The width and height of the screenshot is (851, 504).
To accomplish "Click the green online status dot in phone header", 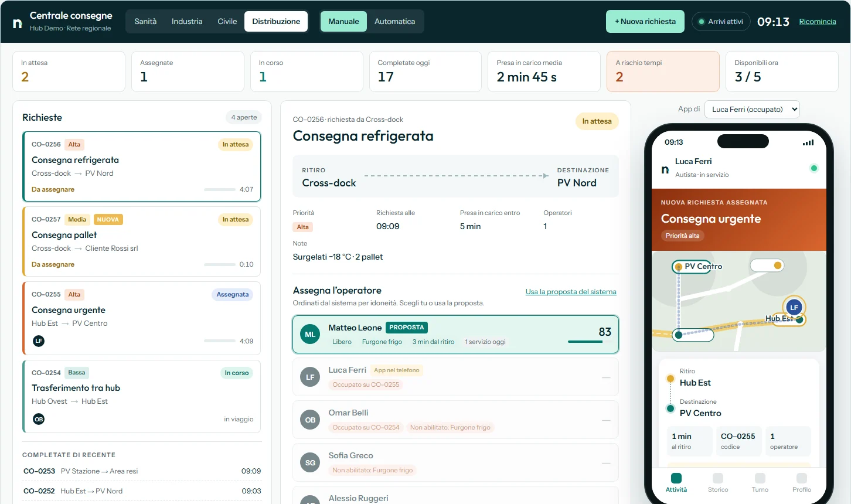I will (813, 168).
